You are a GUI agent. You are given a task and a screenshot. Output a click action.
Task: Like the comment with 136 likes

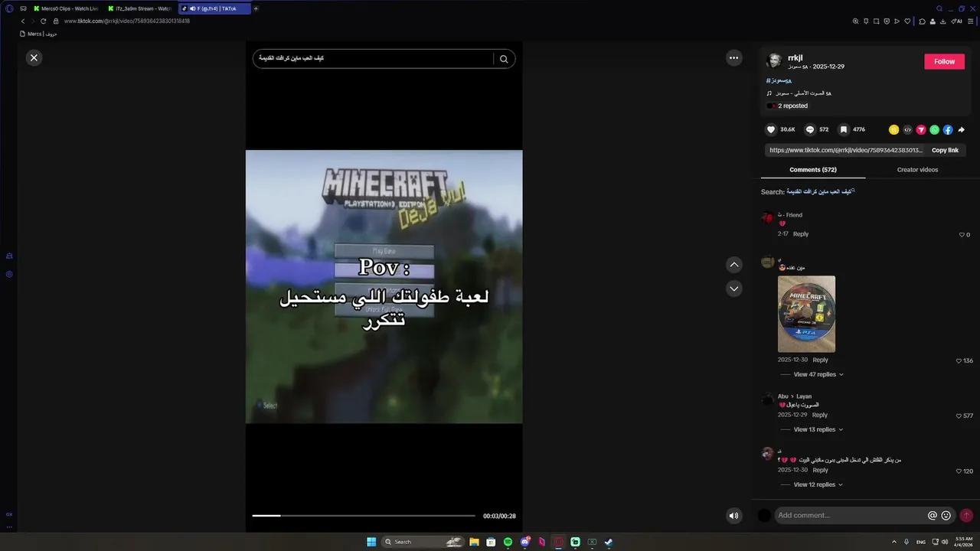pos(959,360)
